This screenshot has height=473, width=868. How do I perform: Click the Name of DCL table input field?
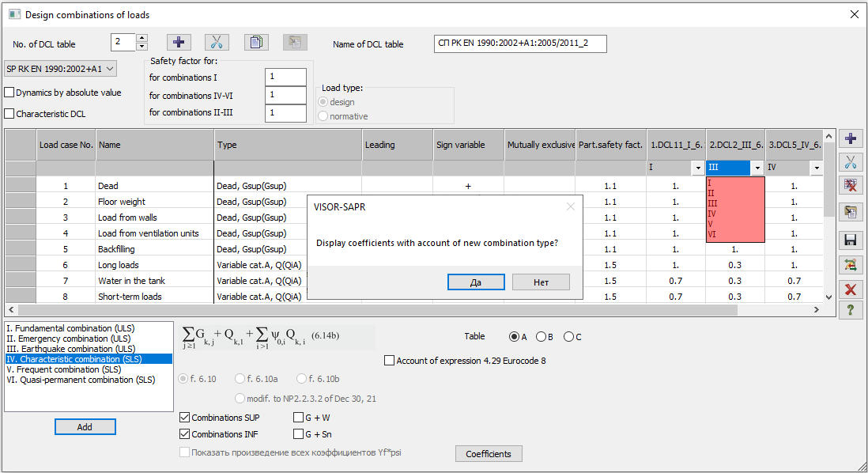pyautogui.click(x=520, y=44)
